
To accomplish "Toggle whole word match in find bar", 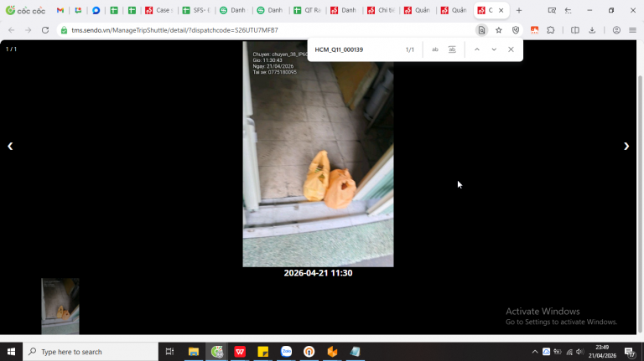I will [452, 49].
